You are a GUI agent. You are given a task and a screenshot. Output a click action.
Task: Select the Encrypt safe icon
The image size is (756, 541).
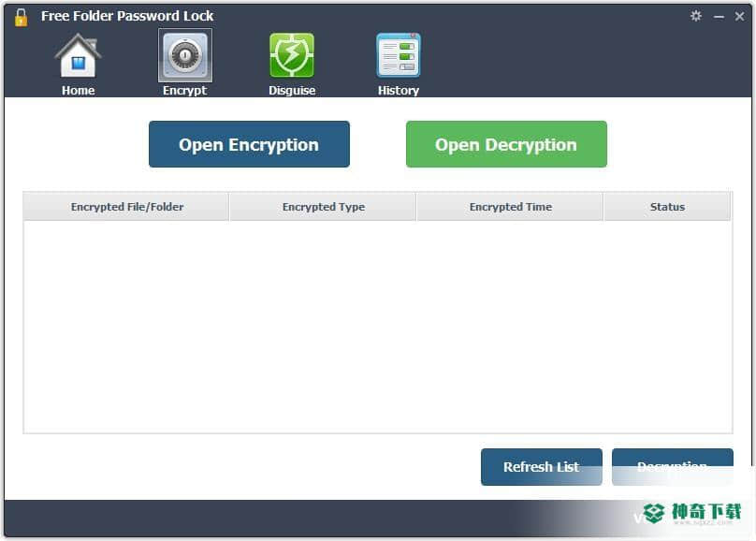click(x=185, y=55)
